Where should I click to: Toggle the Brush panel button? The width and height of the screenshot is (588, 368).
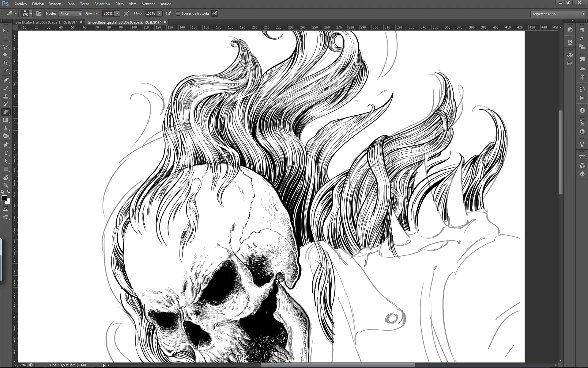click(x=39, y=13)
